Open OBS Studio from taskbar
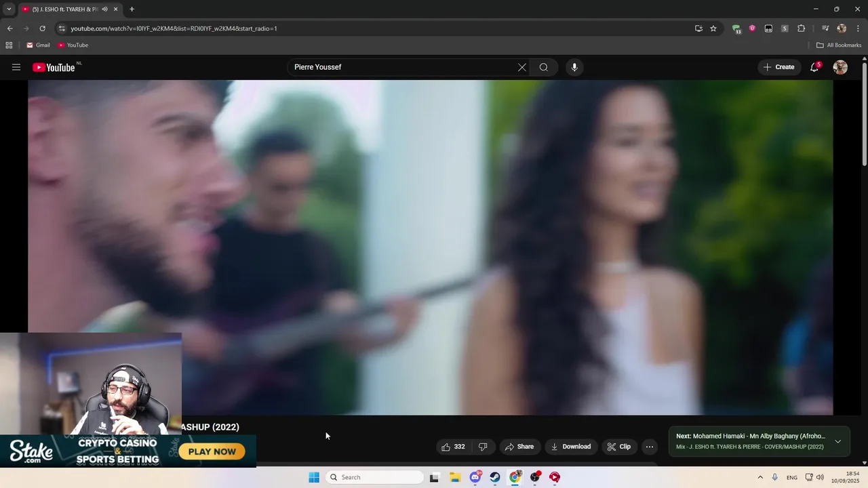The height and width of the screenshot is (488, 868). point(535,477)
